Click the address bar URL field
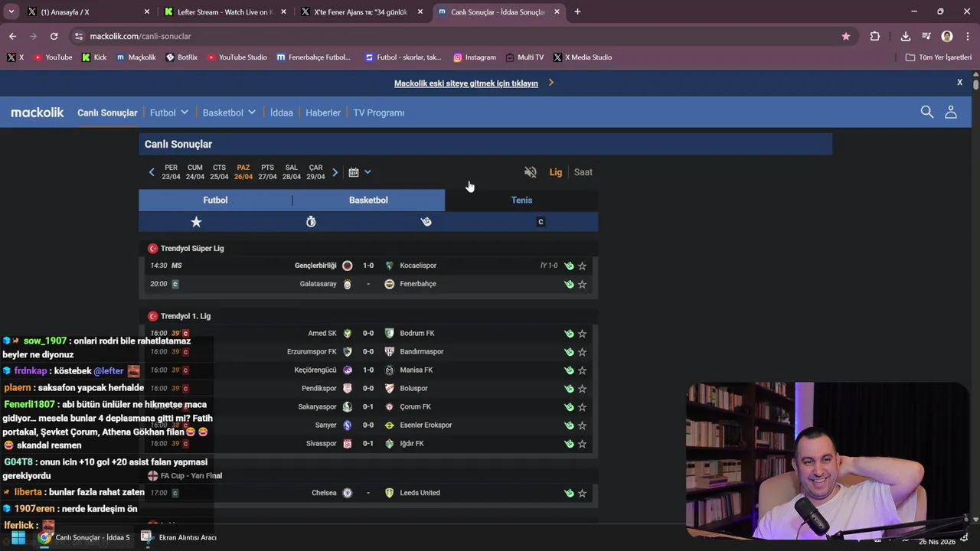980x551 pixels. (459, 36)
